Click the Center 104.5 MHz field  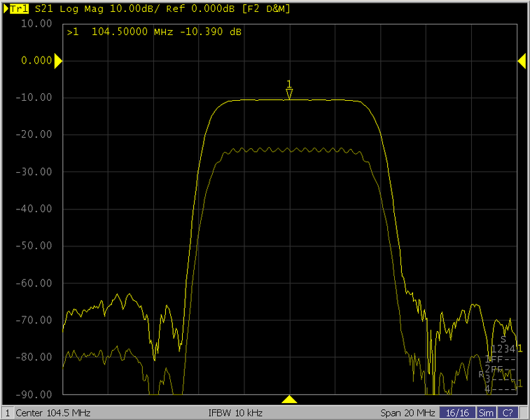coord(53,413)
